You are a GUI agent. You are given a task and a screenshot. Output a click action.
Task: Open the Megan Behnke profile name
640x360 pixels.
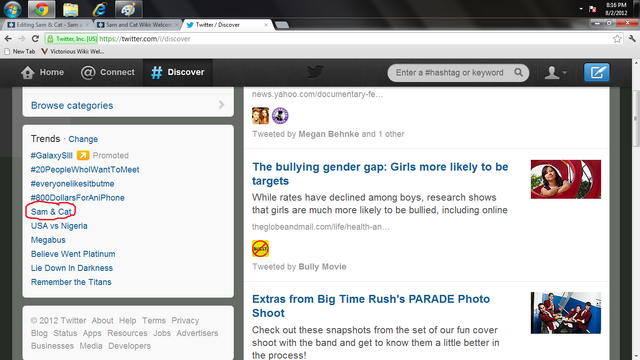point(329,134)
